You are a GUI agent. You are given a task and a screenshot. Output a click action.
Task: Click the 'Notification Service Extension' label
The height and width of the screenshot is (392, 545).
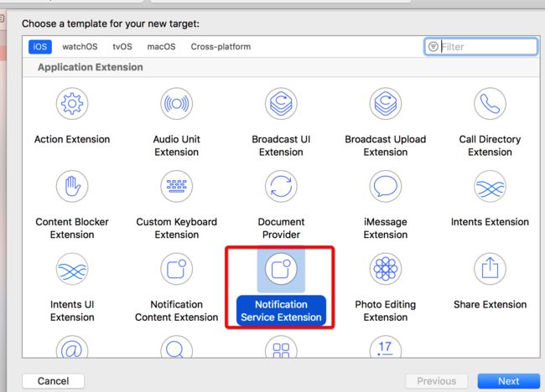pyautogui.click(x=281, y=311)
